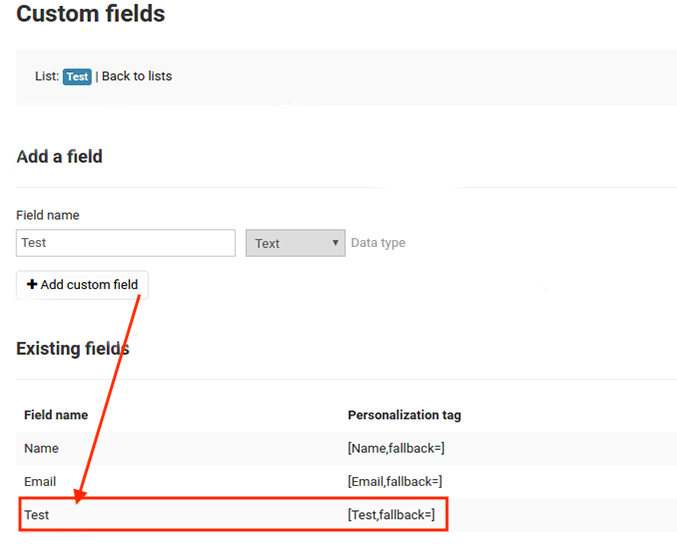Click the [Name,fallback=] personalization tag
Screen dimensions: 677x550
click(x=396, y=449)
